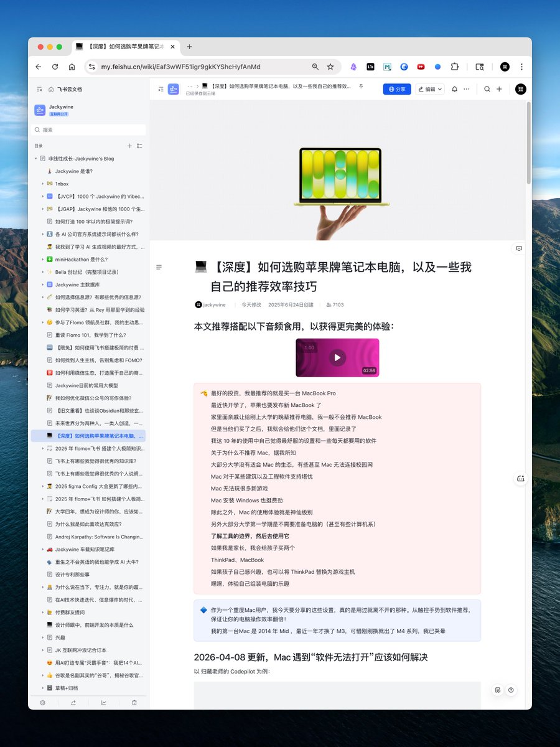Open the document outline icon left of the title
Screen dimensions: 560x747
(159, 267)
